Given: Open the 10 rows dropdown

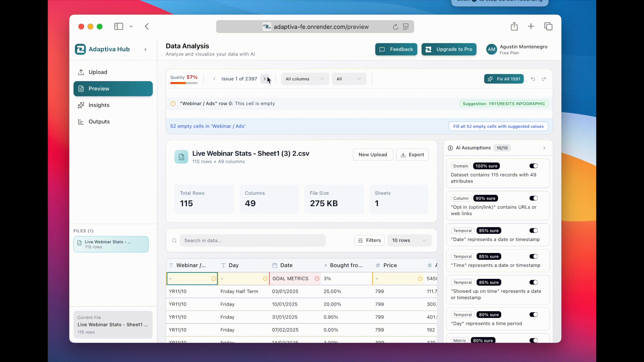Looking at the screenshot, I should [x=409, y=240].
